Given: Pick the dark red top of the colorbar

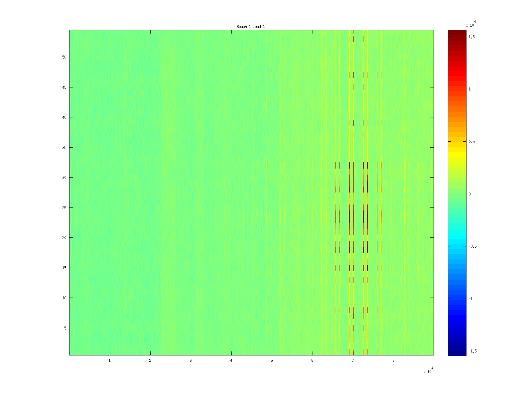Looking at the screenshot, I should point(457,32).
